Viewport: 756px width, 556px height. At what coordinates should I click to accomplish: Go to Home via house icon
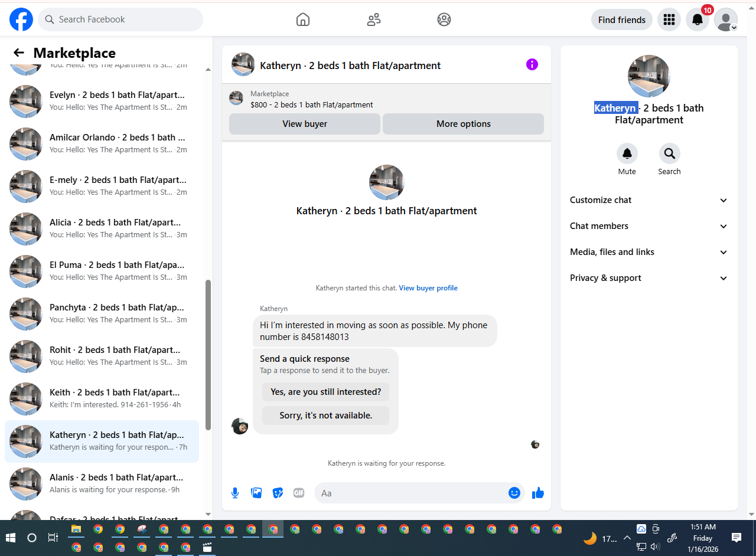coord(302,19)
